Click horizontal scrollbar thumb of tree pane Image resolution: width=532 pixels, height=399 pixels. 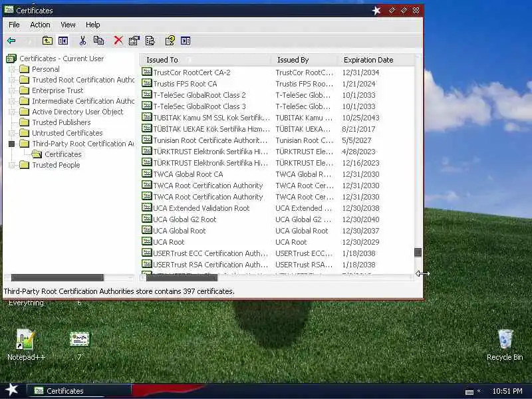pos(57,277)
